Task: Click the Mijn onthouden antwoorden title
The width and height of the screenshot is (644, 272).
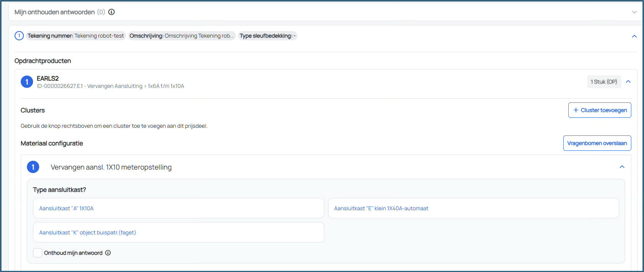Action: coord(55,12)
